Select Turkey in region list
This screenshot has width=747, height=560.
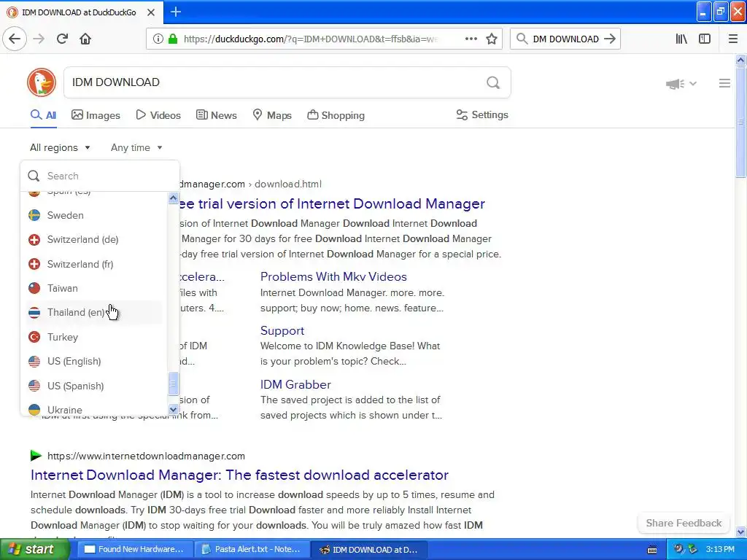(x=94, y=337)
